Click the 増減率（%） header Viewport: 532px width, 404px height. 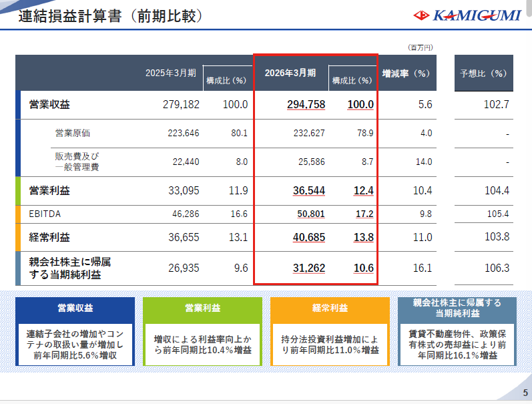[406, 73]
